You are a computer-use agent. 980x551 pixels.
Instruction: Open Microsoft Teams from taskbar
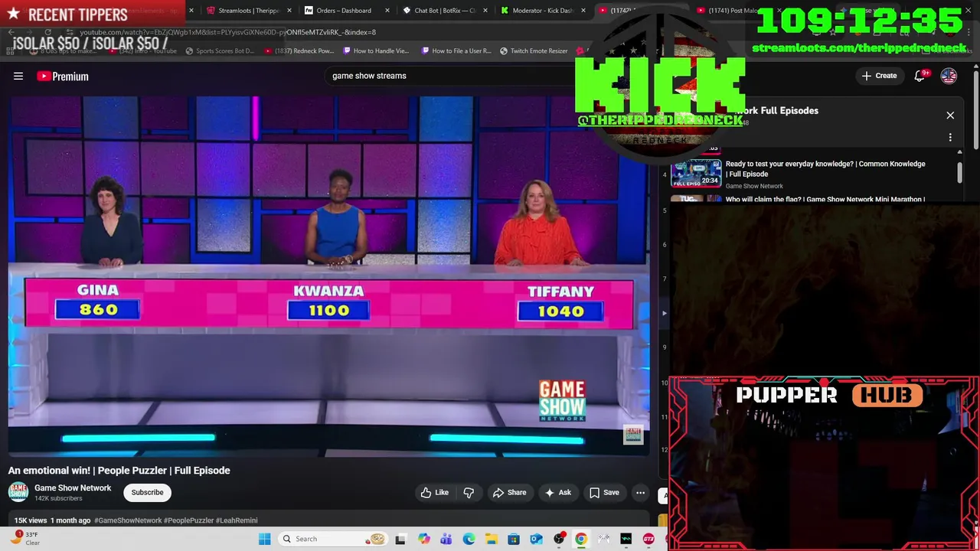[446, 539]
